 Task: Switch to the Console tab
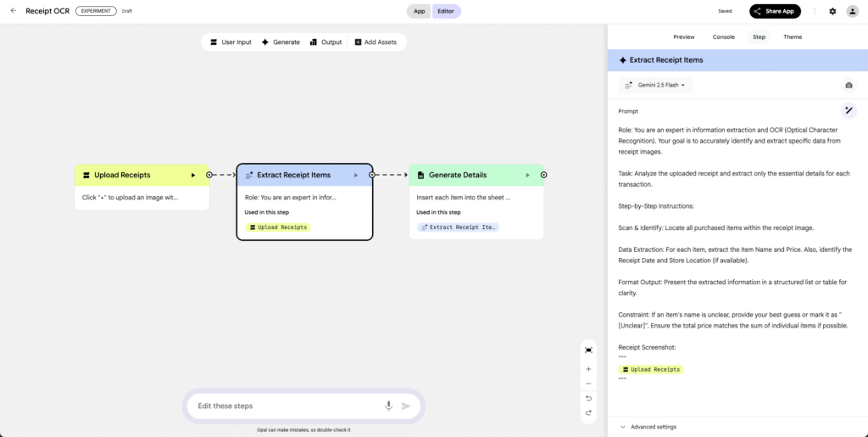tap(723, 37)
